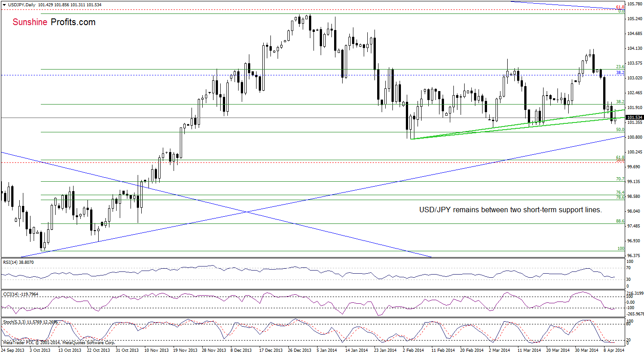The image size is (644, 354).
Task: Click the green 50.0 Fibonacci level label
Action: (x=620, y=130)
